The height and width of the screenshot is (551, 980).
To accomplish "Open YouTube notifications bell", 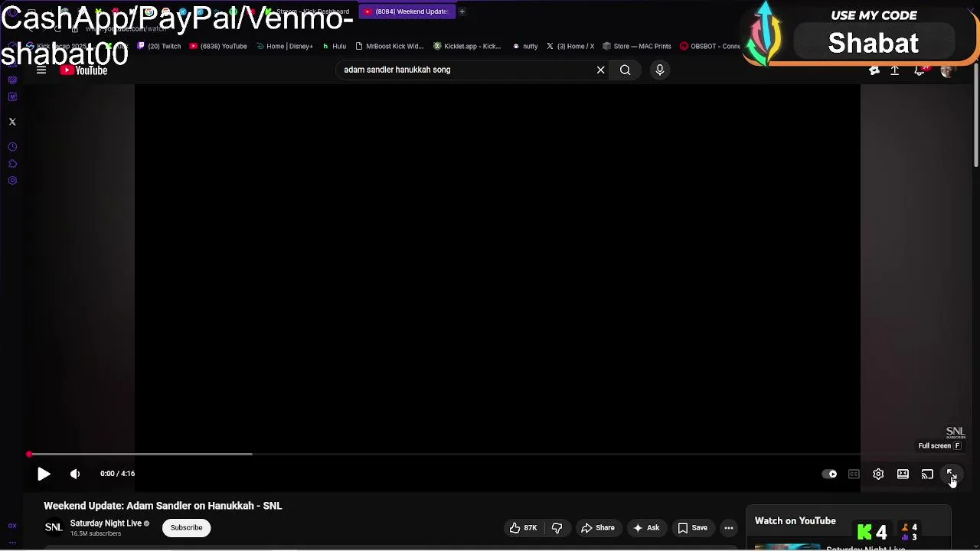I will (x=920, y=70).
